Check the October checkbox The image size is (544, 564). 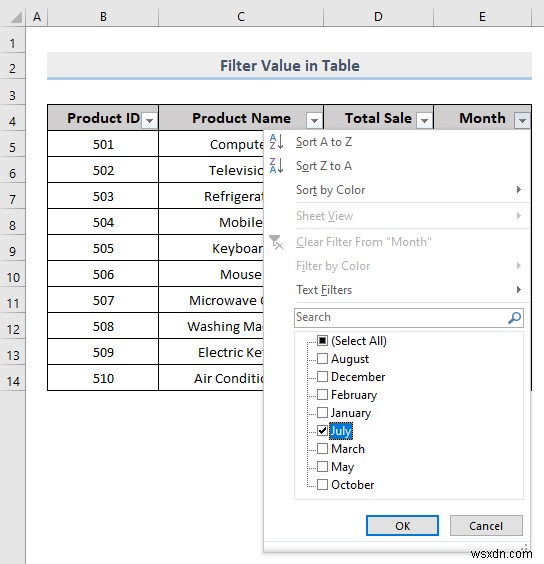(x=322, y=485)
